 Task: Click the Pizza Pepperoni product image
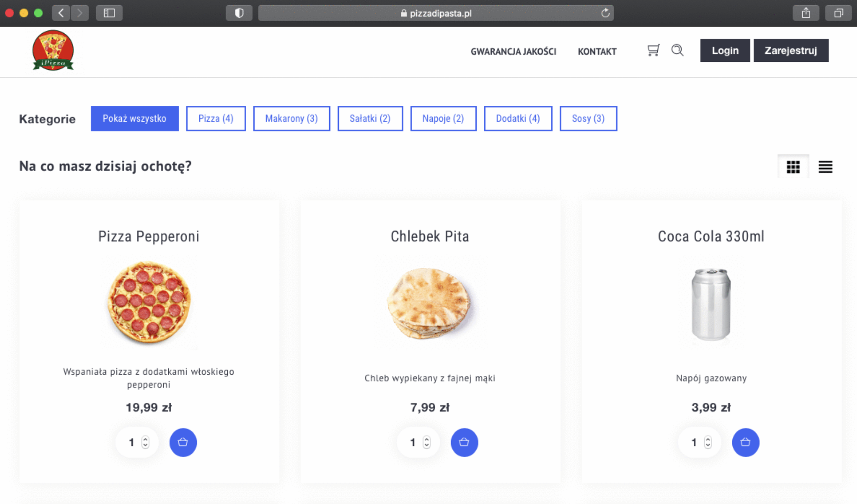pos(149,303)
